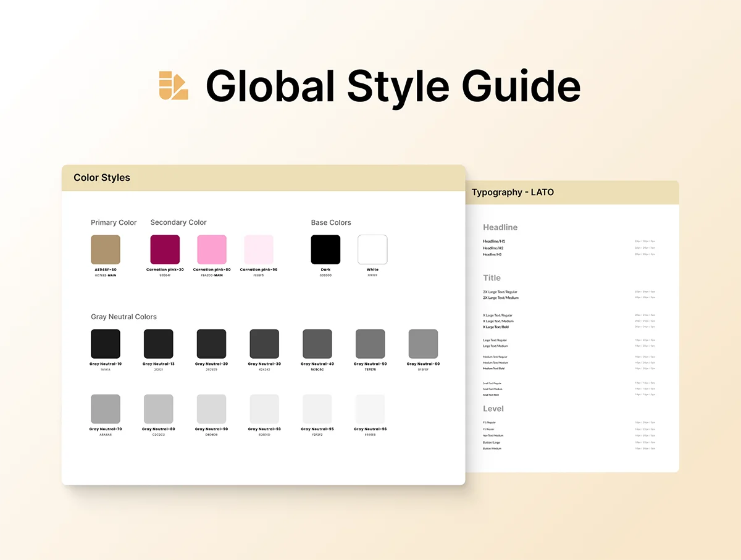The image size is (741, 560).
Task: Pick the Carnation pink-30 swatch
Action: pyautogui.click(x=165, y=249)
